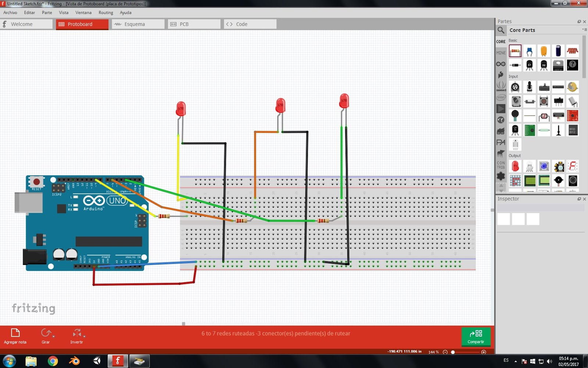This screenshot has width=588, height=368.
Task: Select the slide switch part
Action: click(x=558, y=101)
